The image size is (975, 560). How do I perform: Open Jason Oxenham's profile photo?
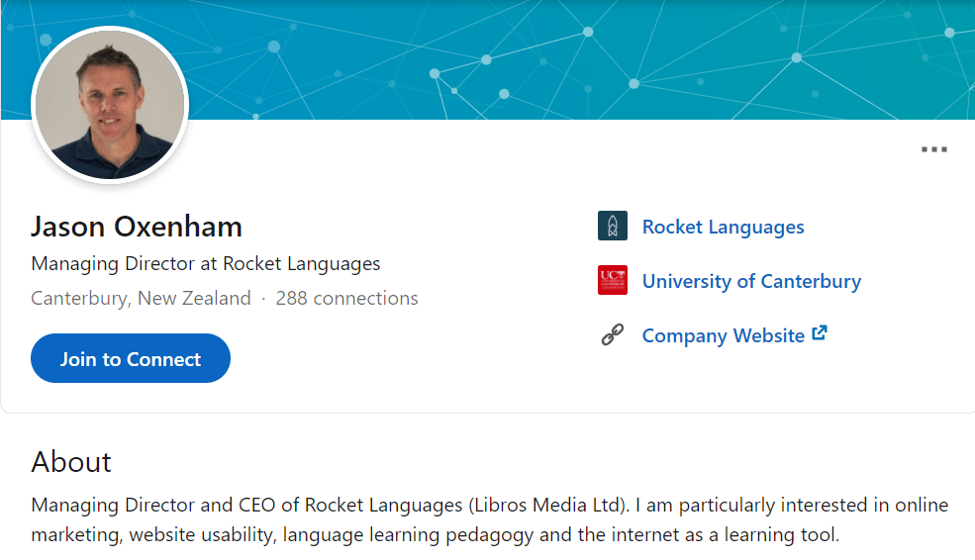[x=110, y=105]
